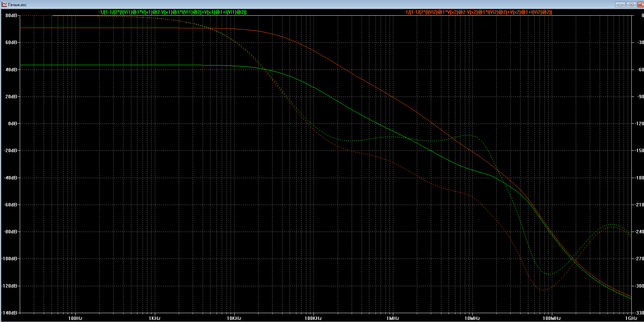
Task: Restore the waveform window size
Action: [631, 4]
